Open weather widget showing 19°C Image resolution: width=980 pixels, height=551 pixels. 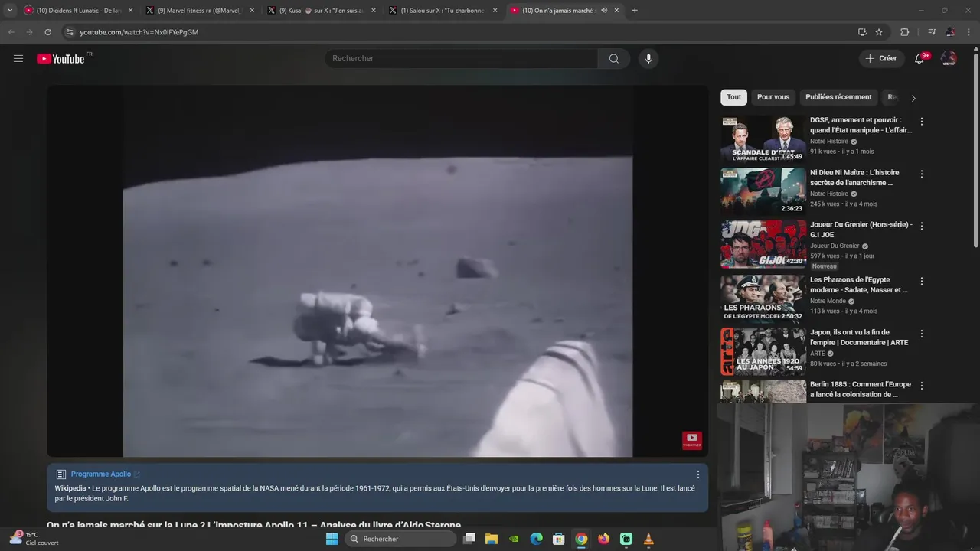(34, 539)
